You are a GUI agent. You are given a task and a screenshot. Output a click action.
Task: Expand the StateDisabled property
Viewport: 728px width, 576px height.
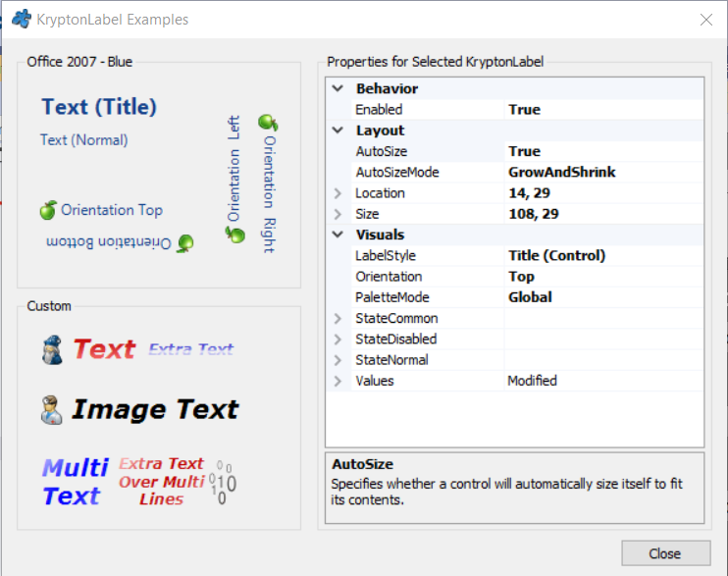(338, 340)
